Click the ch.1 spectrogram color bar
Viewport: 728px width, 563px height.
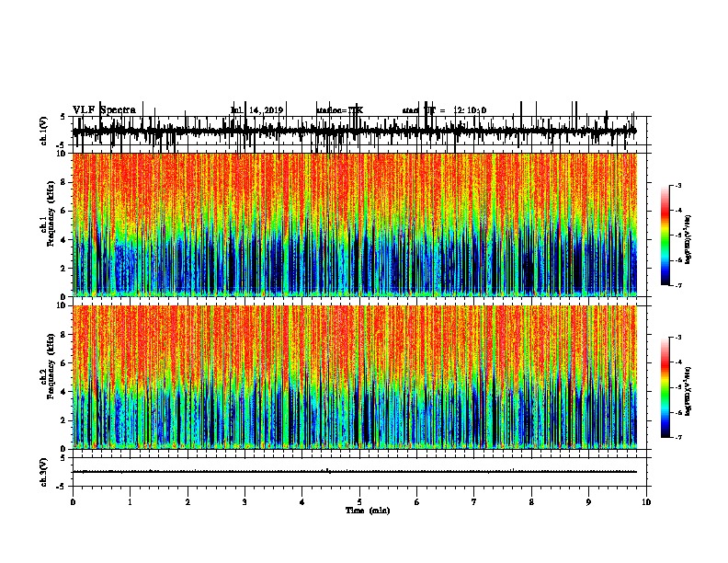coord(665,236)
